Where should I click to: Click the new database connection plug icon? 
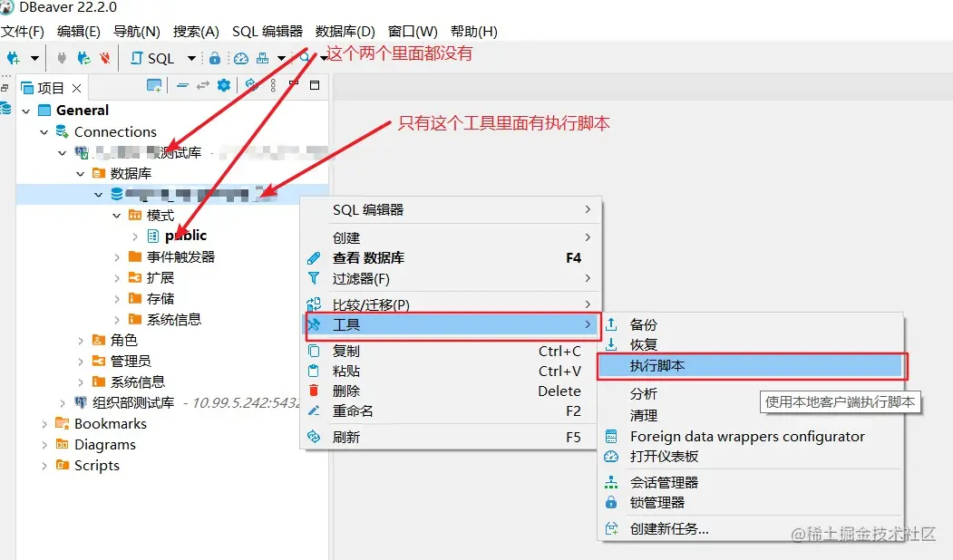pos(13,58)
